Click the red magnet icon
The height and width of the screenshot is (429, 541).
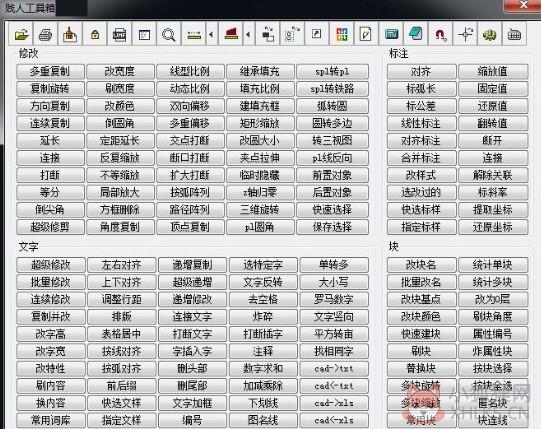440,35
